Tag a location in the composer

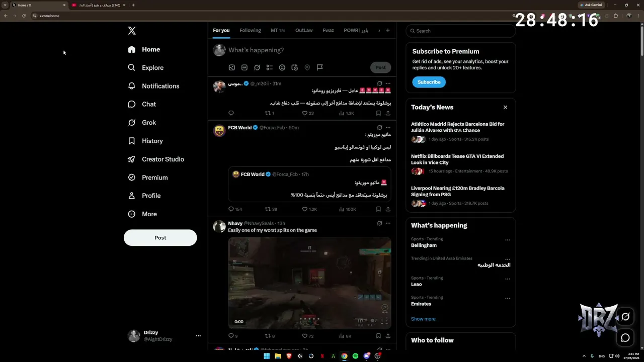(x=307, y=67)
